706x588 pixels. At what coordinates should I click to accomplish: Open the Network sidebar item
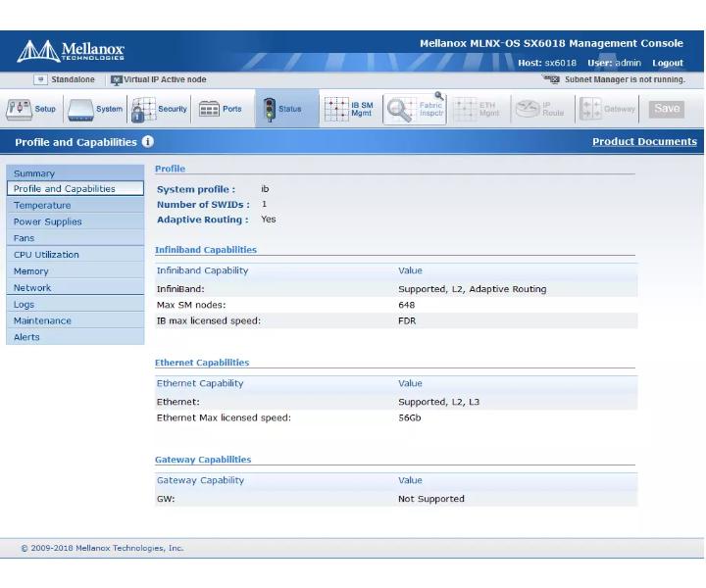click(x=76, y=287)
